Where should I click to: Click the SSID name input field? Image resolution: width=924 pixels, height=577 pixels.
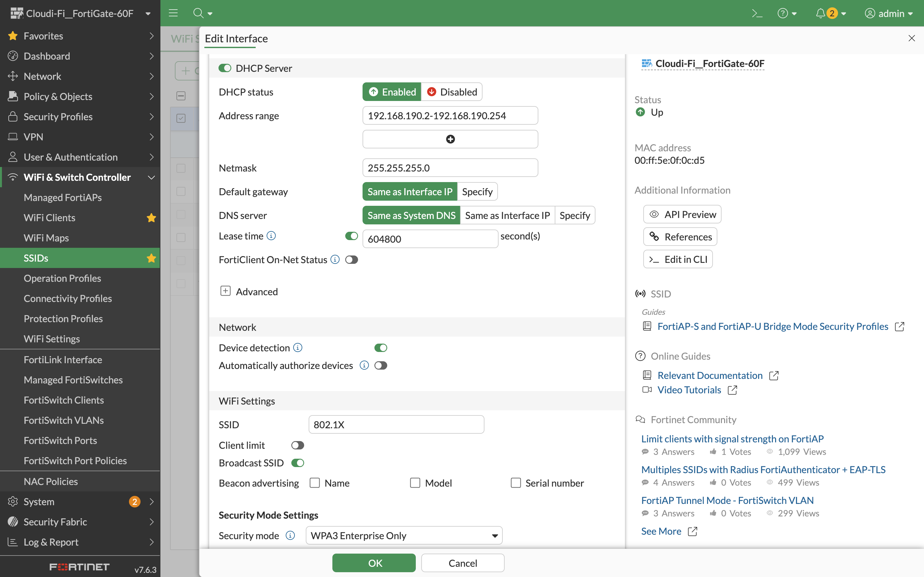coord(396,424)
